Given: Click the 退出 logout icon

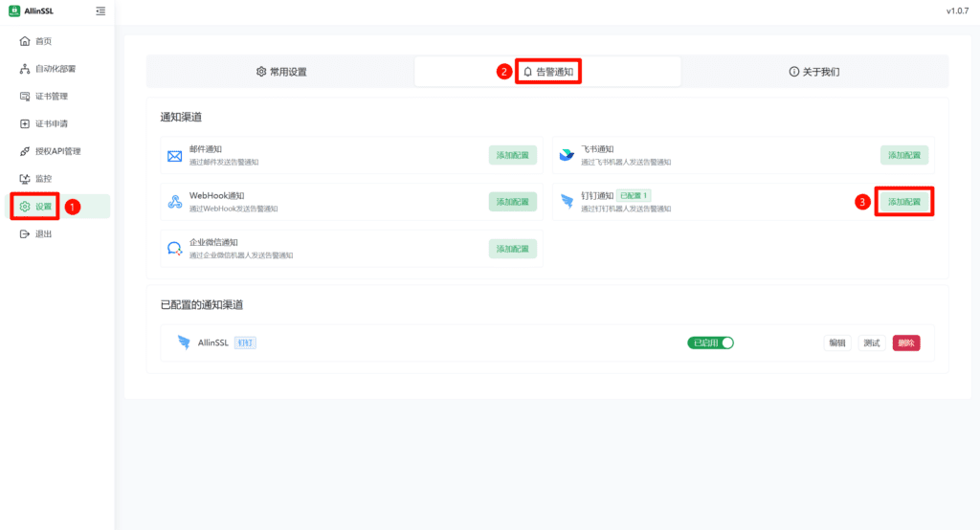Looking at the screenshot, I should tap(25, 233).
